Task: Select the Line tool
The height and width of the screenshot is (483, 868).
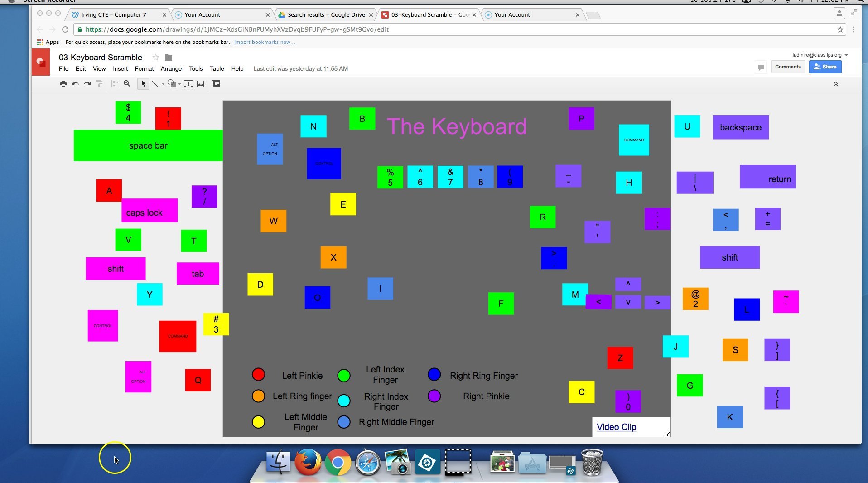Action: [x=155, y=84]
